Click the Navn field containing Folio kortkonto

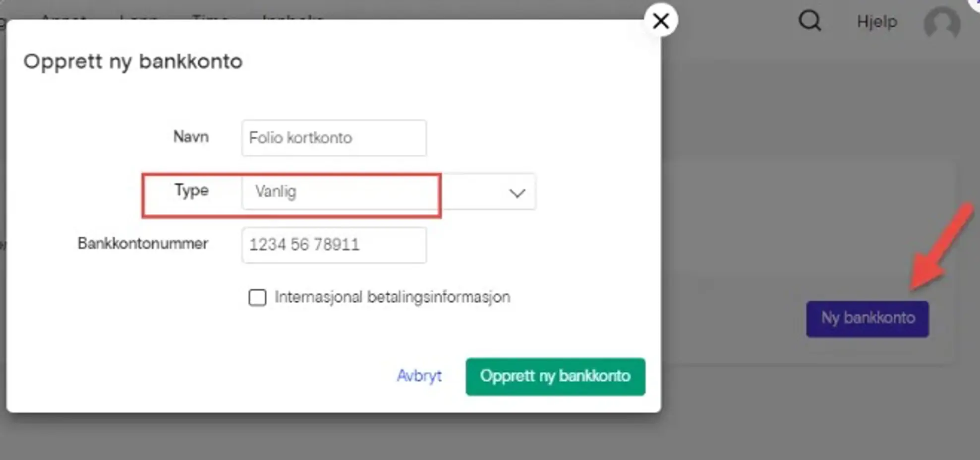(x=334, y=138)
